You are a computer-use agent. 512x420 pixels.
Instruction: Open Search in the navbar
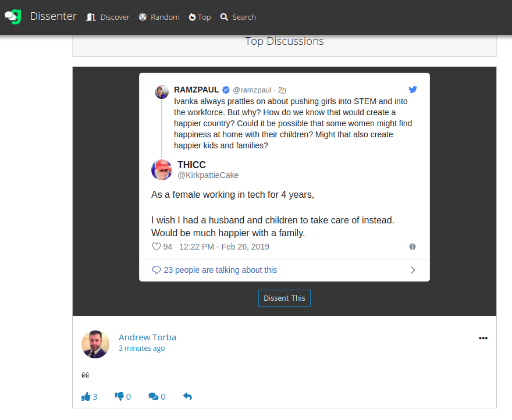click(x=238, y=17)
